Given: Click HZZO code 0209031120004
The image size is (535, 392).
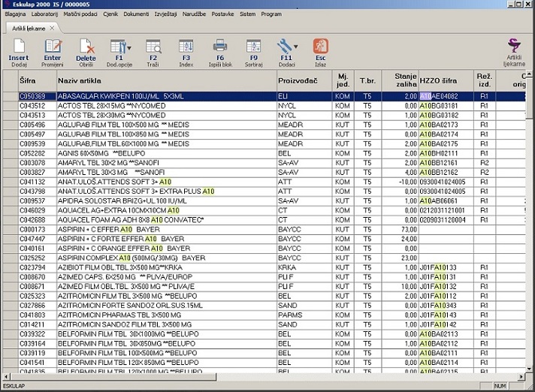Looking at the screenshot, I should (443, 220).
